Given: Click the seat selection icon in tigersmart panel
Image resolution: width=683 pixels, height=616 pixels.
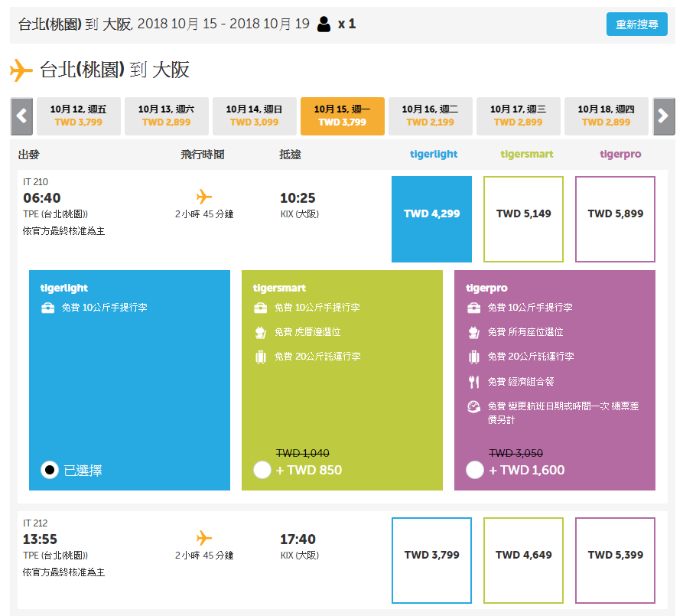Looking at the screenshot, I should coord(261,333).
